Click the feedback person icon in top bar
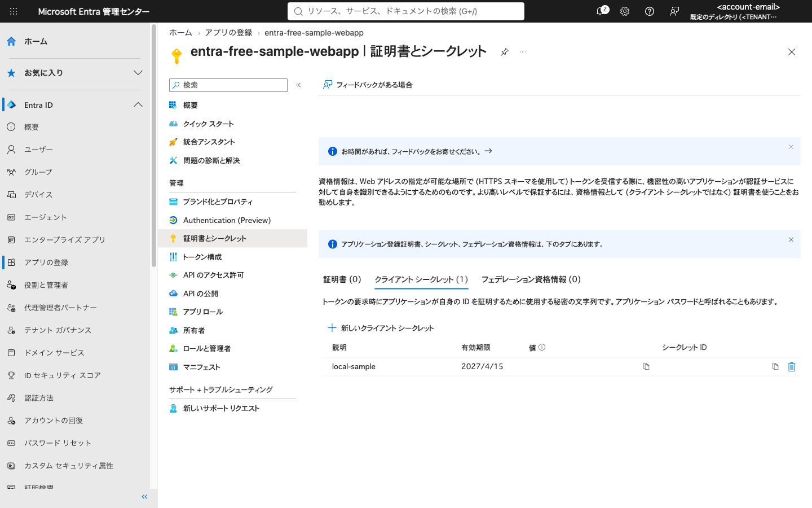Image resolution: width=812 pixels, height=508 pixels. click(x=674, y=11)
